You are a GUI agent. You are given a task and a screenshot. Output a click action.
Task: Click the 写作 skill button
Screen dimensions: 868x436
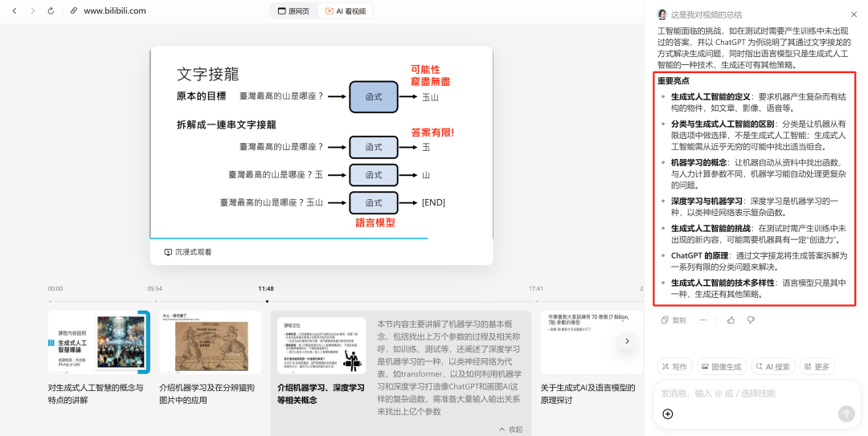(x=675, y=366)
